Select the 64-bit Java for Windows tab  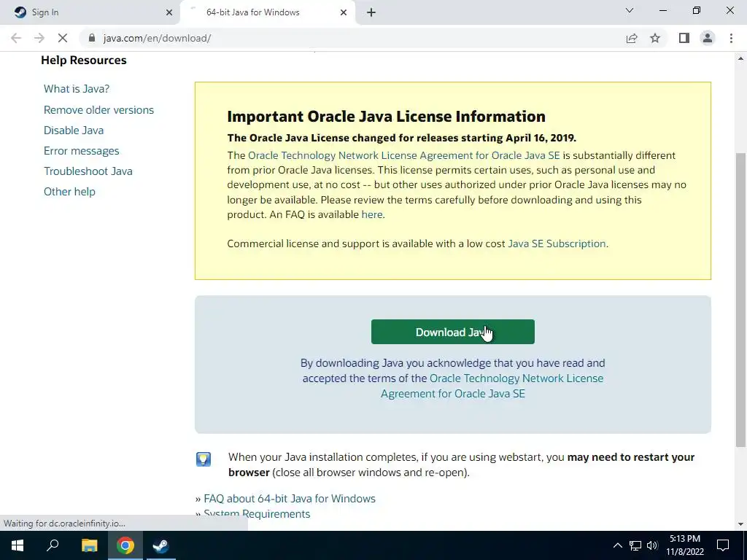coord(267,12)
